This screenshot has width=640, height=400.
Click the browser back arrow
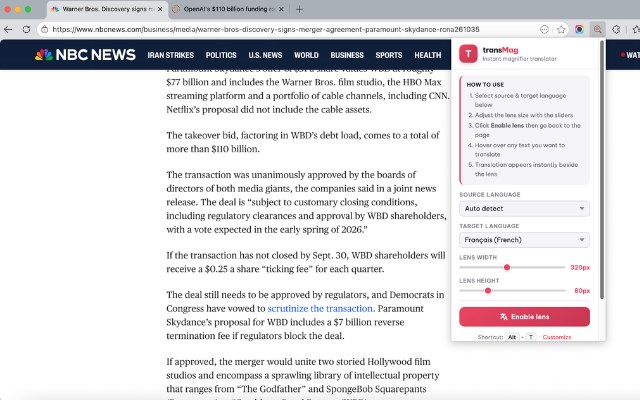pyautogui.click(x=8, y=29)
